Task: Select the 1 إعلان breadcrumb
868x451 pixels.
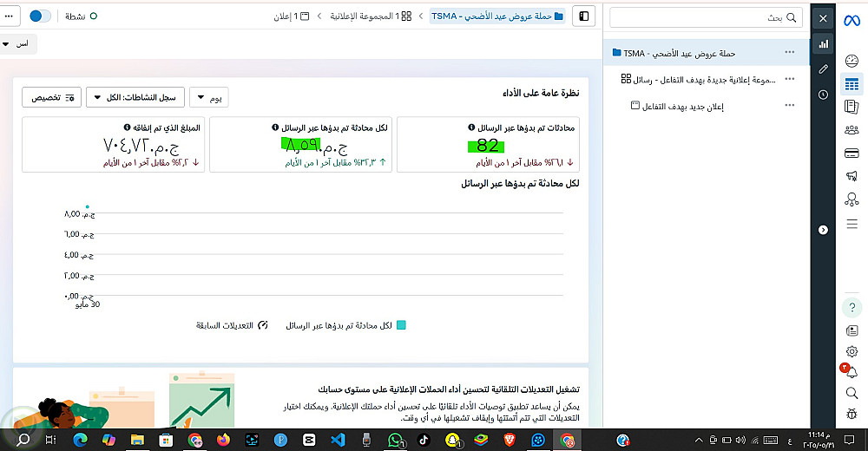Action: pos(291,16)
